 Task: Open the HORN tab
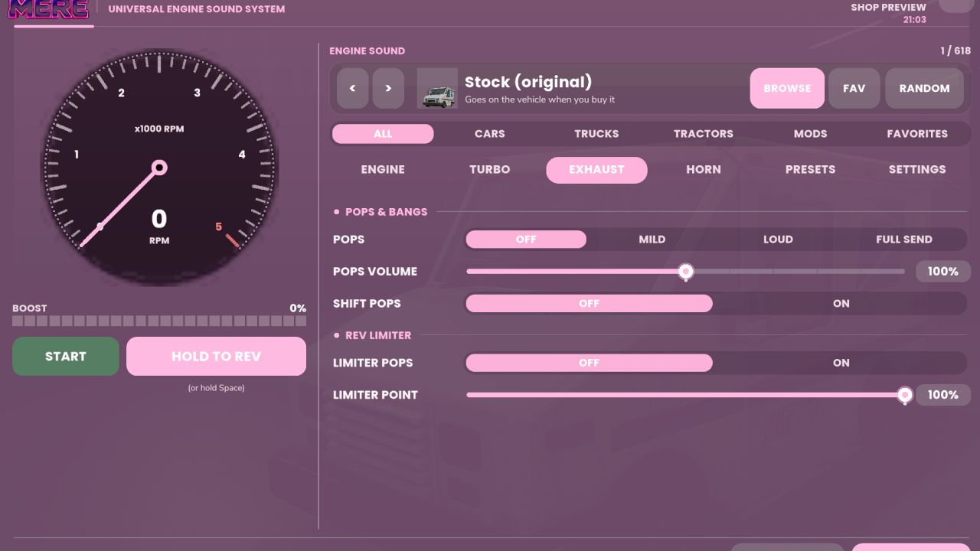coord(704,170)
